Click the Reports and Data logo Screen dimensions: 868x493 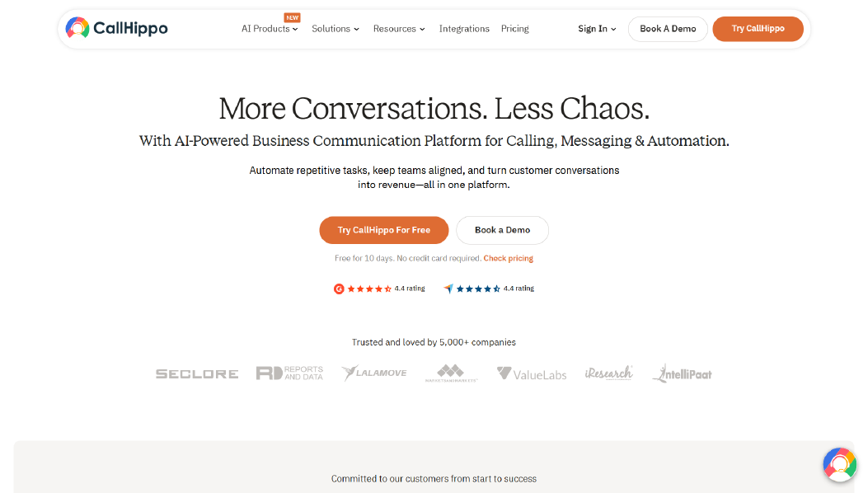289,373
